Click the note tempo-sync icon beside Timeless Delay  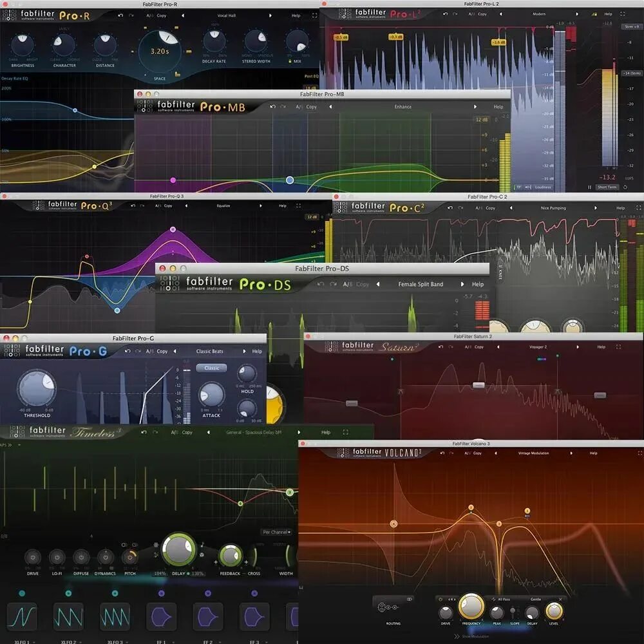point(202,545)
